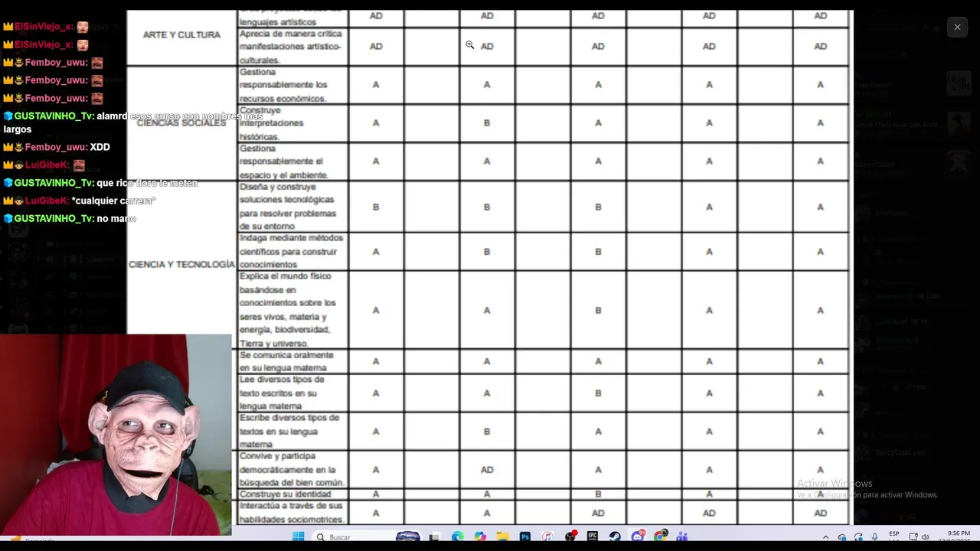The image size is (980, 551).
Task: Click the B grade in 'Lee diversos tipos' row
Action: point(598,393)
